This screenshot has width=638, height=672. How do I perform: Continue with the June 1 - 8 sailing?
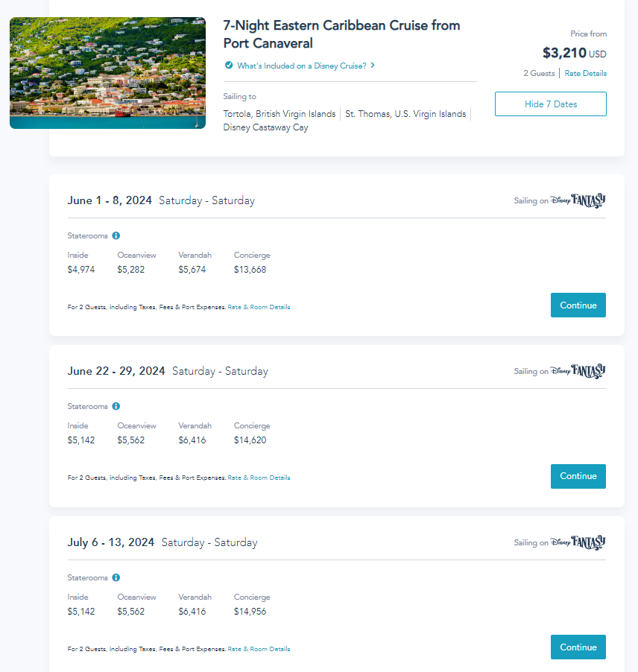click(x=578, y=305)
